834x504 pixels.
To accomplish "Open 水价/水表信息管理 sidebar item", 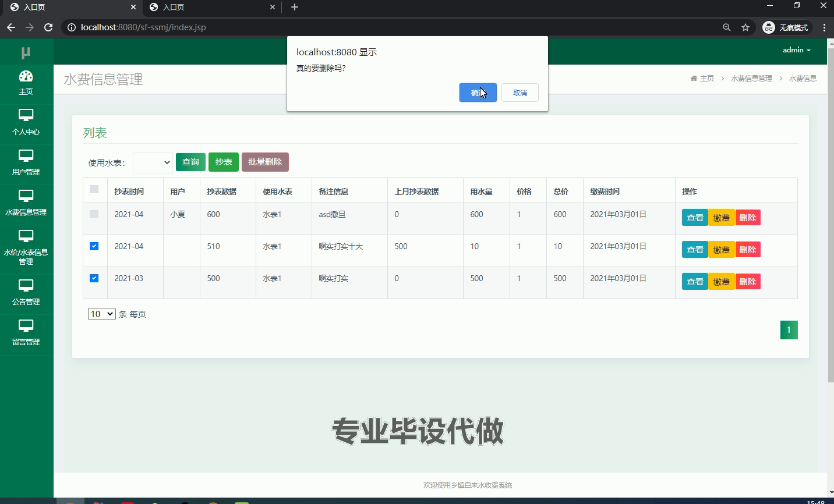I will pyautogui.click(x=26, y=247).
